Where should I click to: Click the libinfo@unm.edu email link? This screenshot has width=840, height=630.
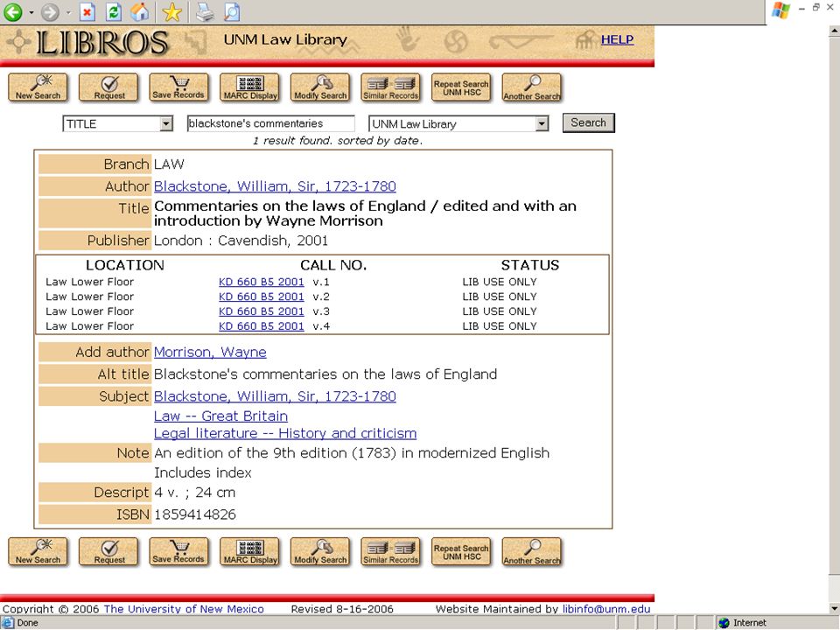click(x=606, y=609)
